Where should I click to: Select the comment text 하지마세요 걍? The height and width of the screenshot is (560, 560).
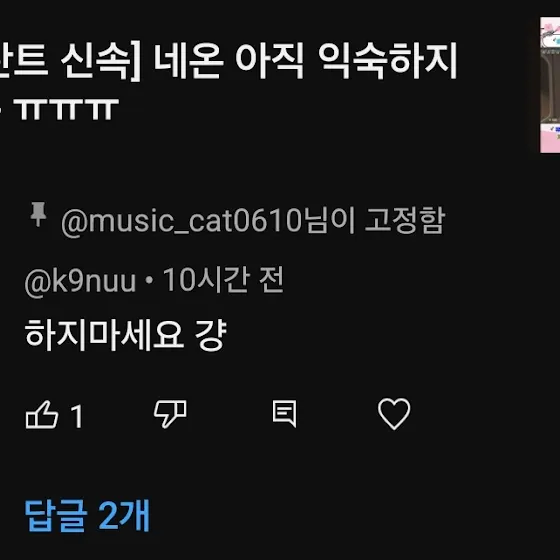pos(126,335)
